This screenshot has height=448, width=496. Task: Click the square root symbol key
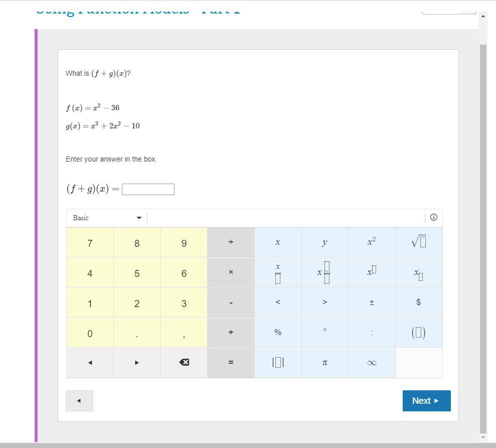point(419,242)
